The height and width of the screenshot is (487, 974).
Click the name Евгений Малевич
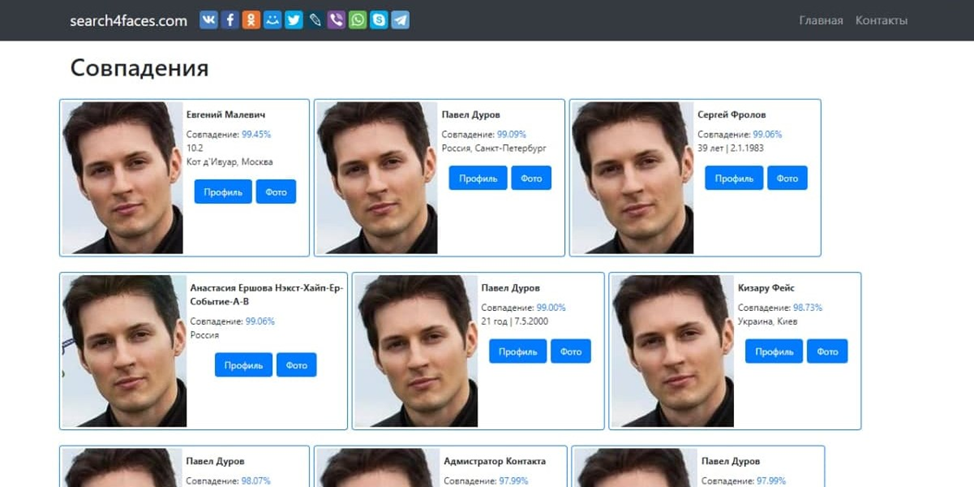[x=226, y=115]
